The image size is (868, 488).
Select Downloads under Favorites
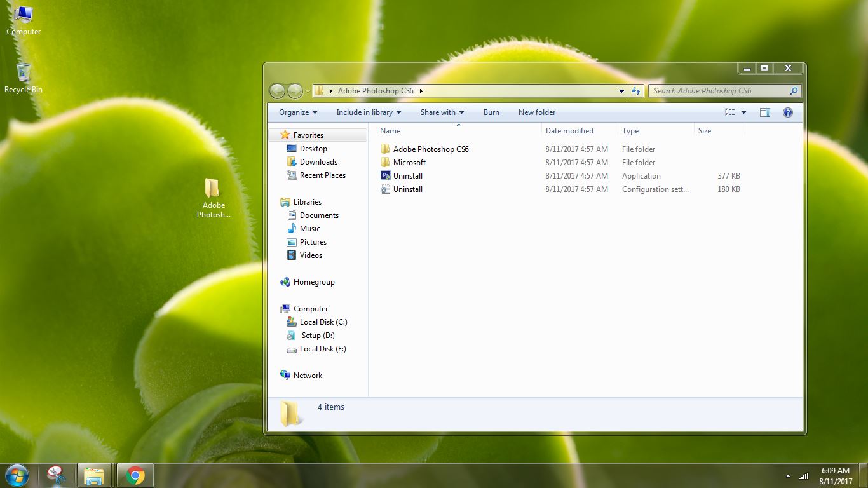coord(318,162)
